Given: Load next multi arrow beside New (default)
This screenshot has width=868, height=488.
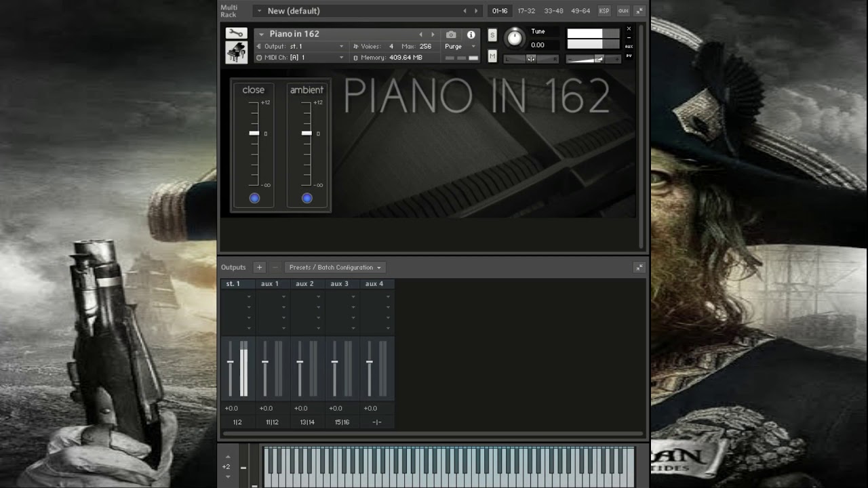Looking at the screenshot, I should tap(476, 11).
